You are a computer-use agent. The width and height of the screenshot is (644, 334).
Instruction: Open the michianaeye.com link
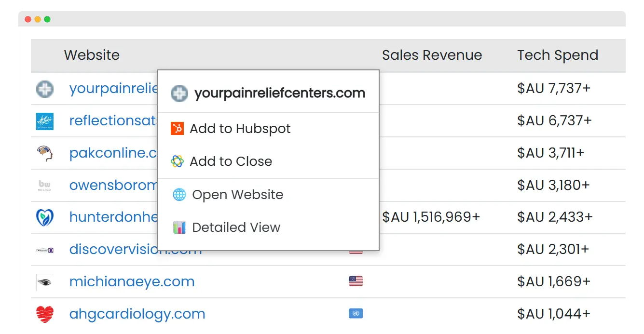point(132,281)
